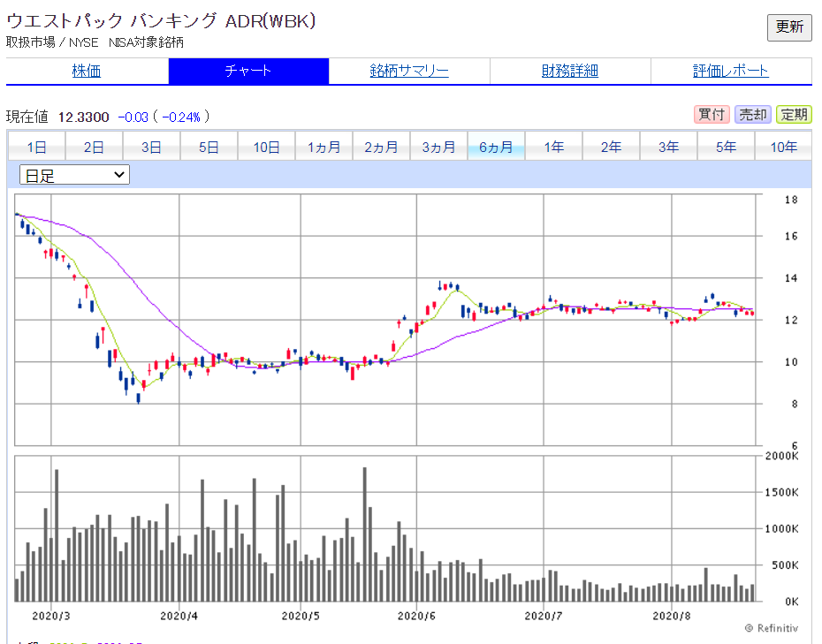Click the current price value 12.3300

[83, 117]
